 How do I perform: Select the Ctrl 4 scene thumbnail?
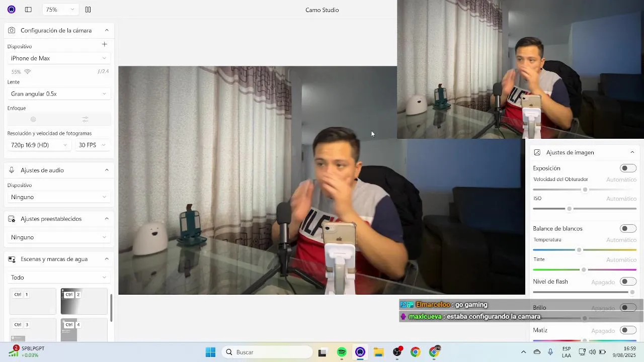(84, 330)
